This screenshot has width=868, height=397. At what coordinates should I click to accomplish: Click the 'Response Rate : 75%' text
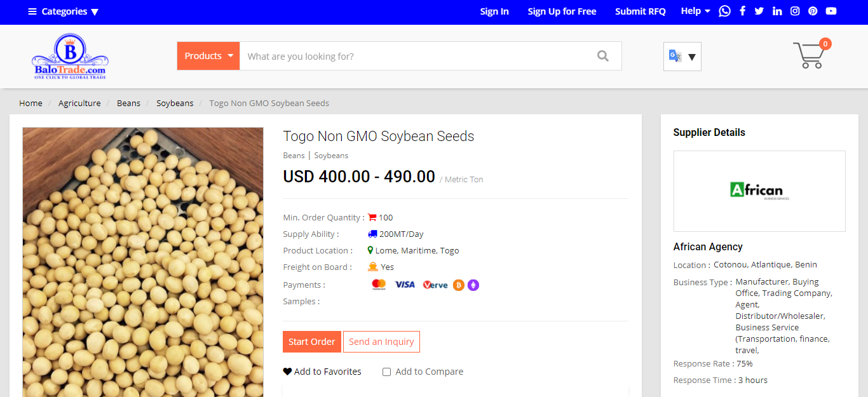(x=713, y=363)
